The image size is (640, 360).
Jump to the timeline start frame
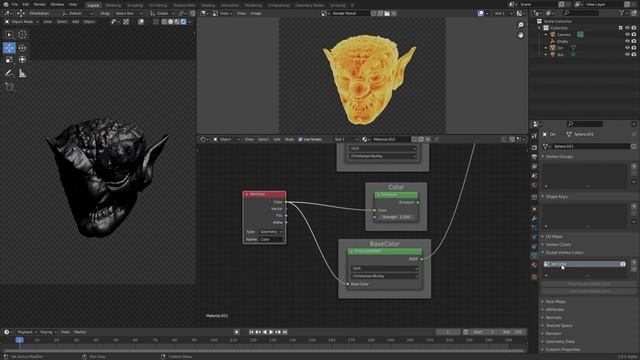251,332
